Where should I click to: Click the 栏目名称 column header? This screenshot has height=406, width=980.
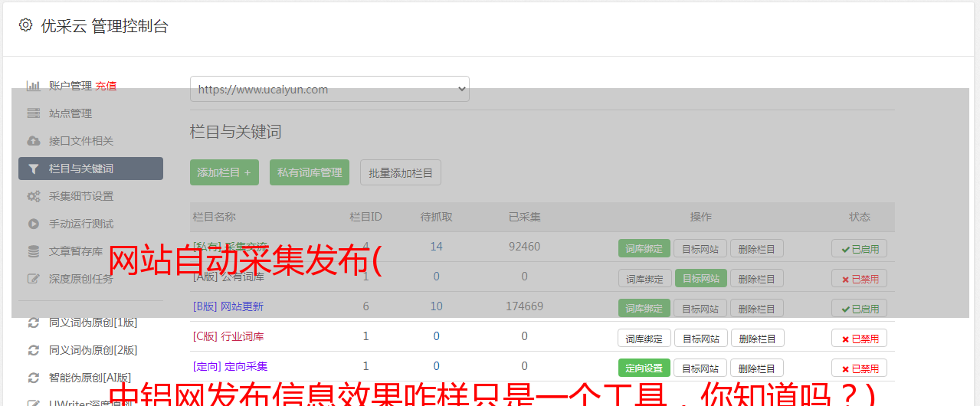click(x=215, y=217)
